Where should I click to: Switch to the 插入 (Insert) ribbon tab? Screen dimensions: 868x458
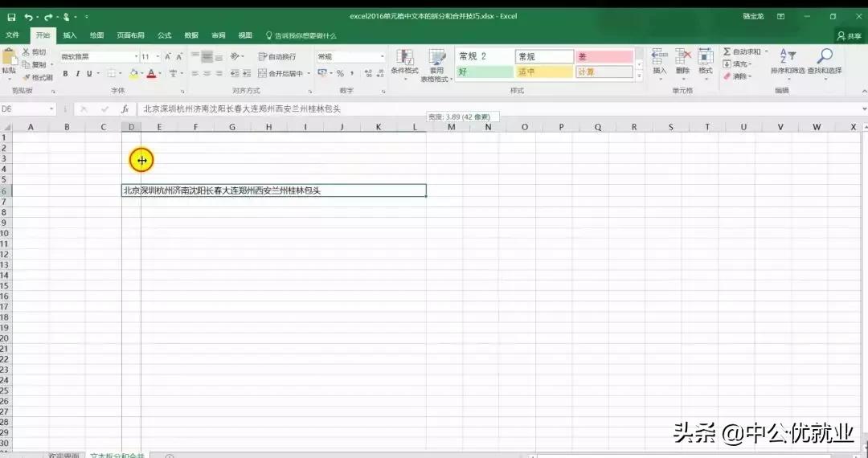(70, 35)
